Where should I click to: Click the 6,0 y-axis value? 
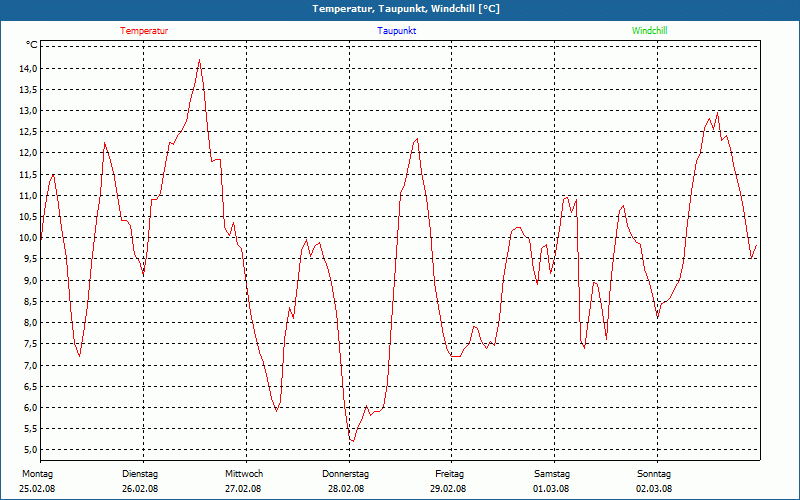(x=31, y=407)
